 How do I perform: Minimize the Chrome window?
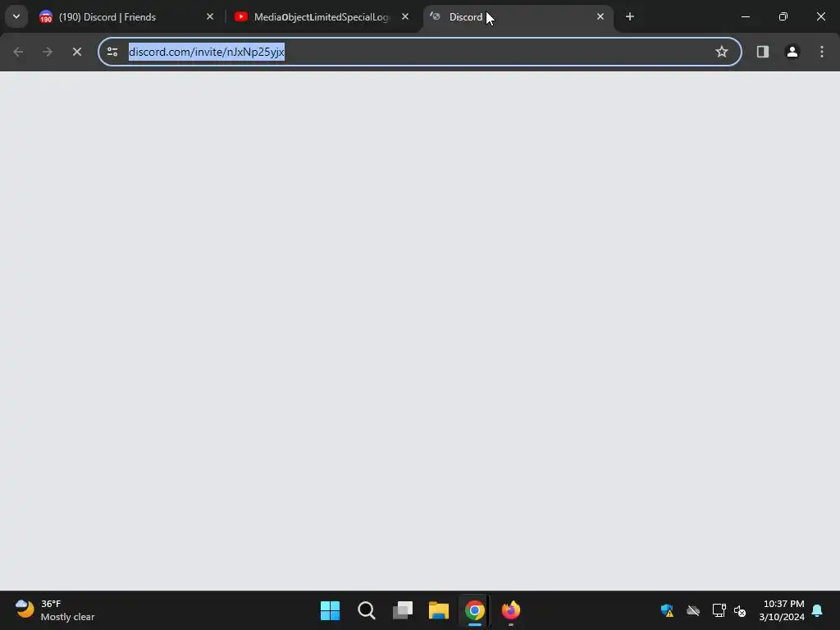tap(745, 16)
